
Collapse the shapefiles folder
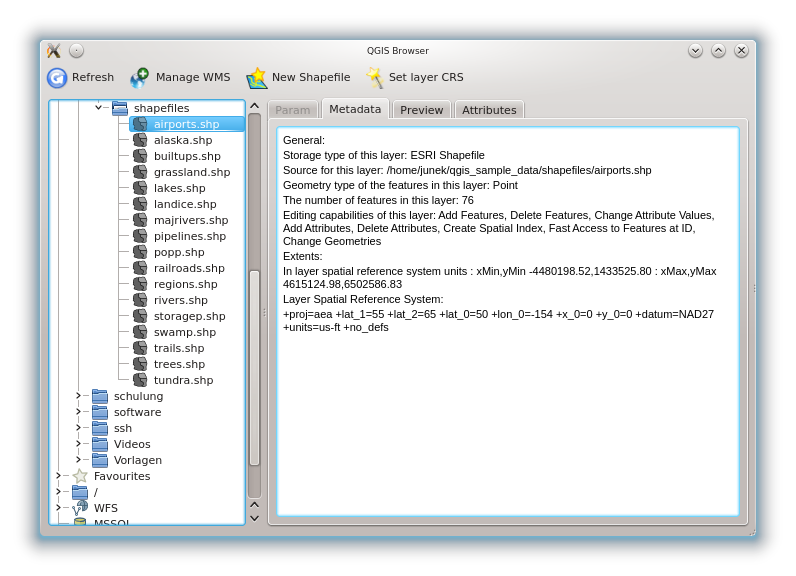pyautogui.click(x=98, y=108)
